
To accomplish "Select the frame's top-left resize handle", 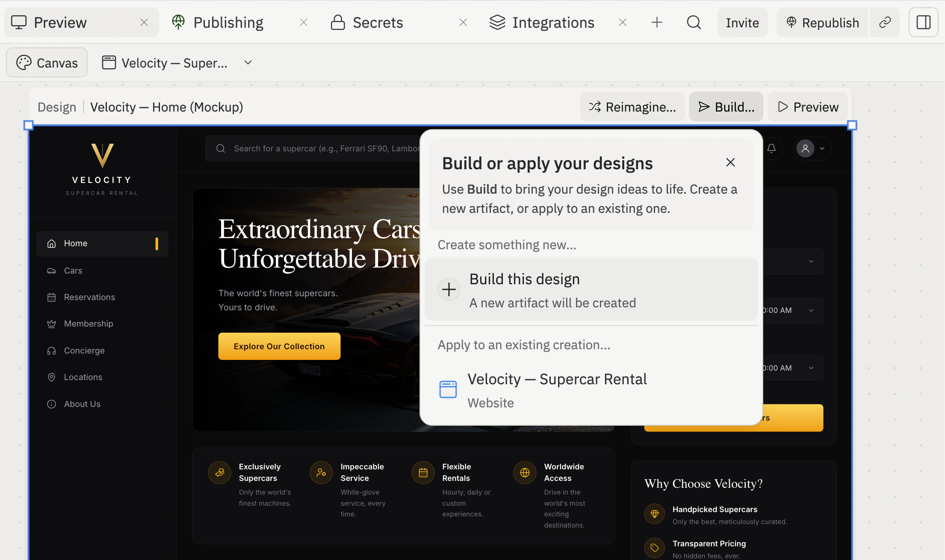I will click(x=29, y=125).
